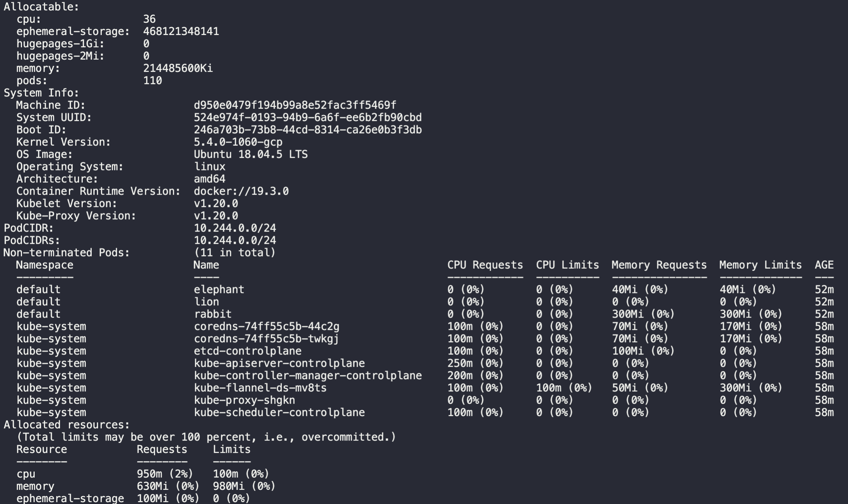Click the ephemeral-storage allocatable value 468121348141
This screenshot has height=504, width=848.
181,31
